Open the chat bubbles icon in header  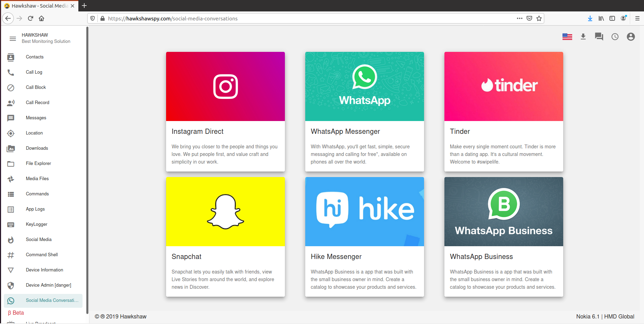point(599,37)
